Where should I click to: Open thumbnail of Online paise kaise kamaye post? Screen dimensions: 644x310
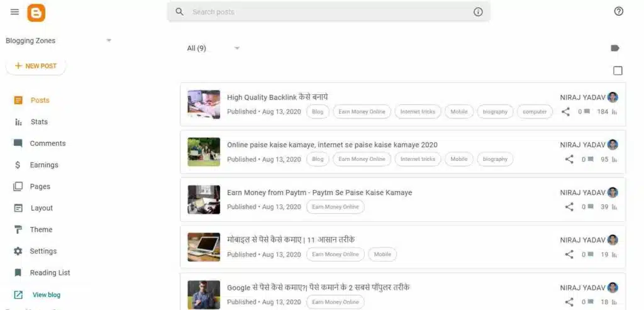pyautogui.click(x=204, y=152)
